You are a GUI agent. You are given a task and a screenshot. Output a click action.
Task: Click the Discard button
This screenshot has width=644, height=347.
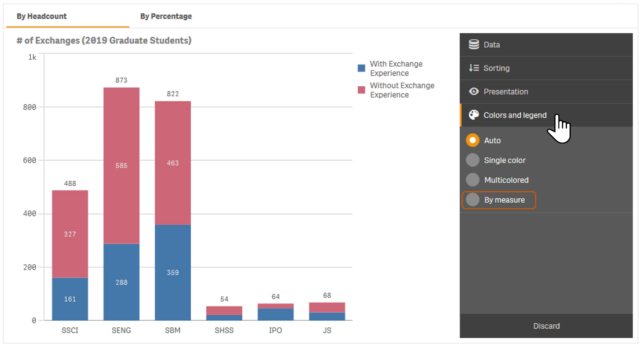pyautogui.click(x=546, y=326)
